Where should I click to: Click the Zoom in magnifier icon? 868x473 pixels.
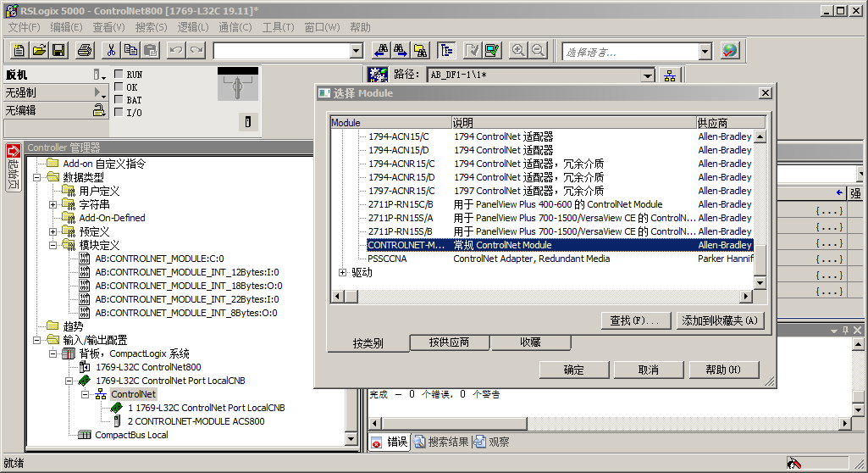point(517,51)
